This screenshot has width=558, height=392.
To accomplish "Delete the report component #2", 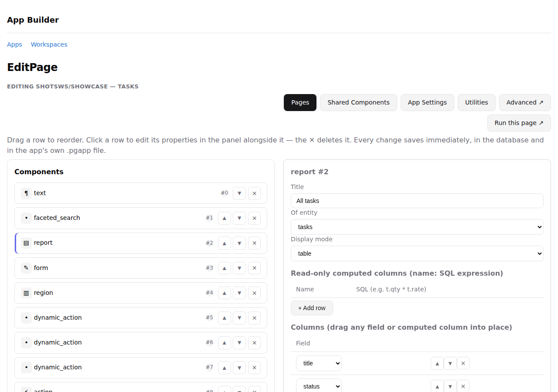I will click(254, 243).
